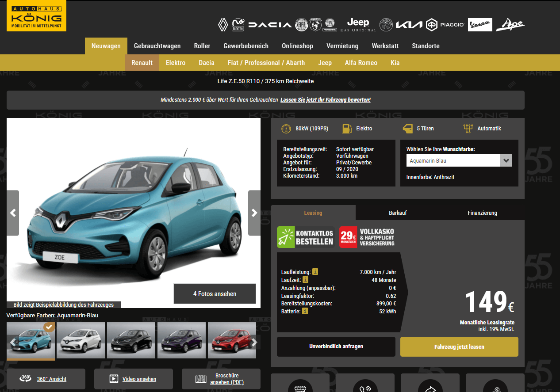Screen dimensions: 560x392
Task: Open the Roller menu
Action: point(202,46)
